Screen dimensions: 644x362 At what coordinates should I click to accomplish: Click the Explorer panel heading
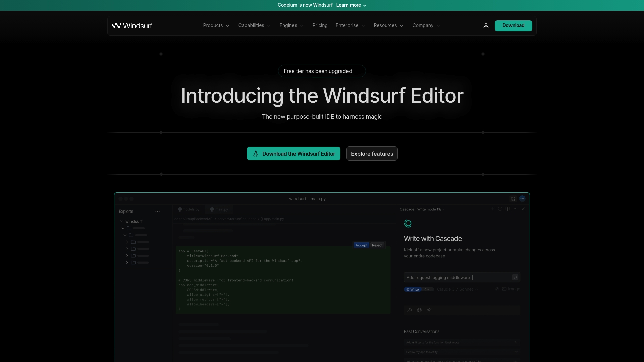click(126, 212)
